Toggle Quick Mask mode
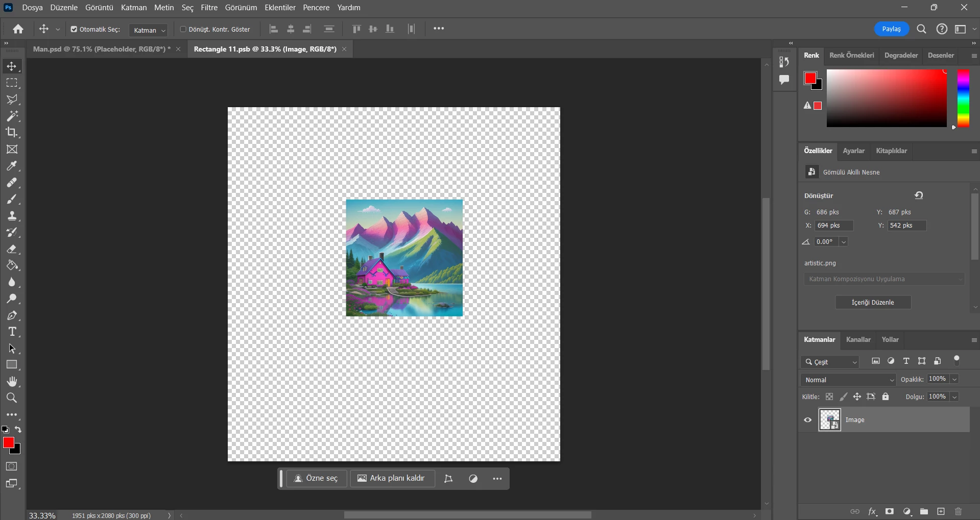980x520 pixels. point(12,466)
